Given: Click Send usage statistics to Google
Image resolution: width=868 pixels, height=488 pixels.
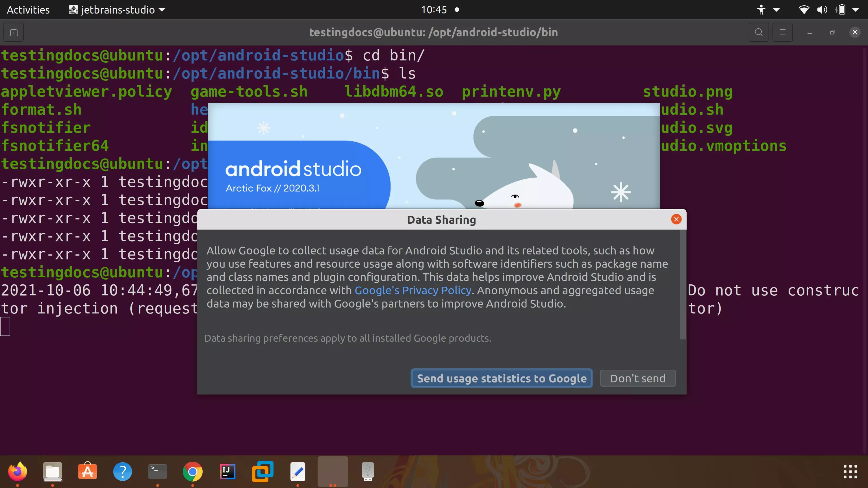Looking at the screenshot, I should [x=501, y=378].
